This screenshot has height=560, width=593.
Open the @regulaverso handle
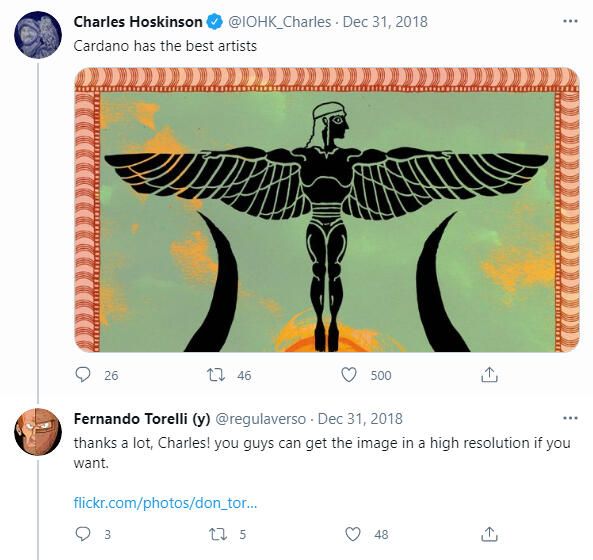click(261, 419)
